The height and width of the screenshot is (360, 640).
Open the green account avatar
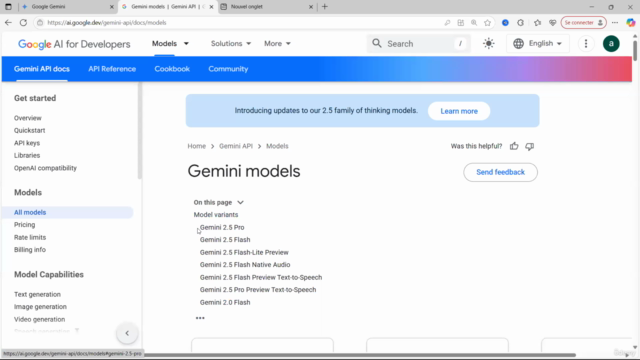[x=611, y=44]
